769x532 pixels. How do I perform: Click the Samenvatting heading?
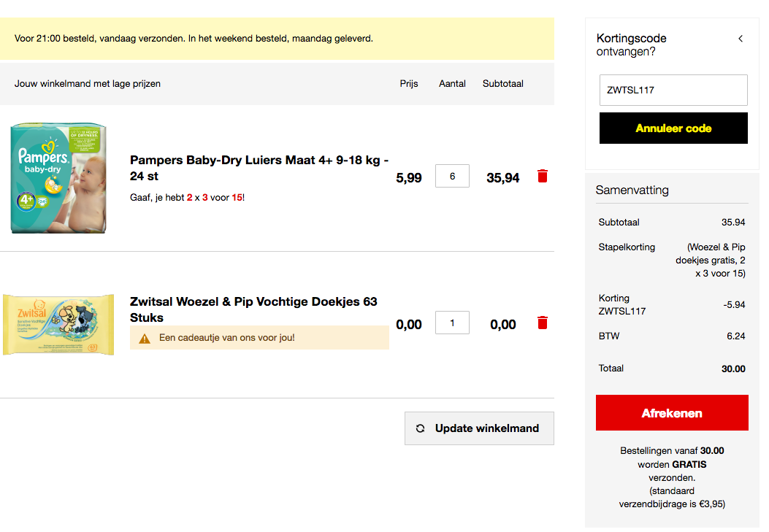632,190
